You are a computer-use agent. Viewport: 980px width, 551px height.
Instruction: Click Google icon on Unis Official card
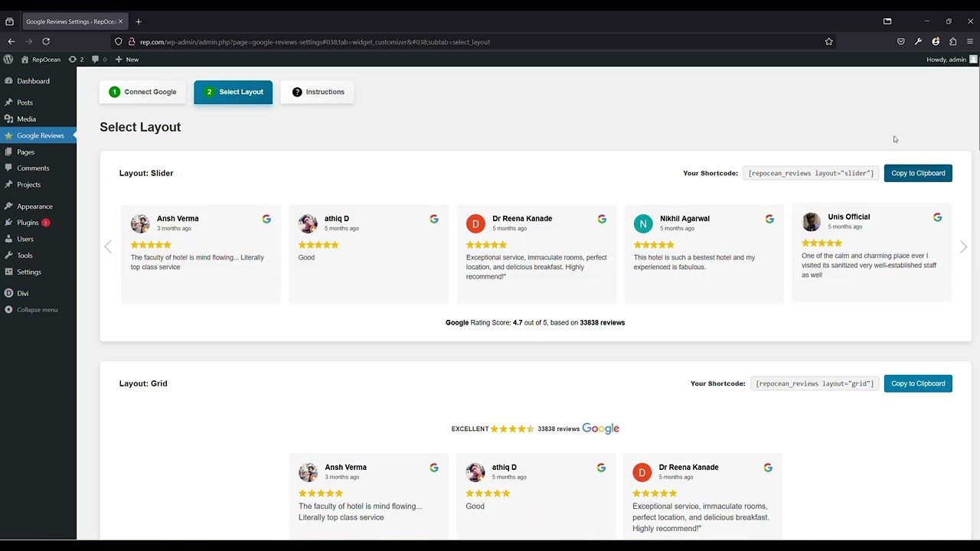[937, 217]
